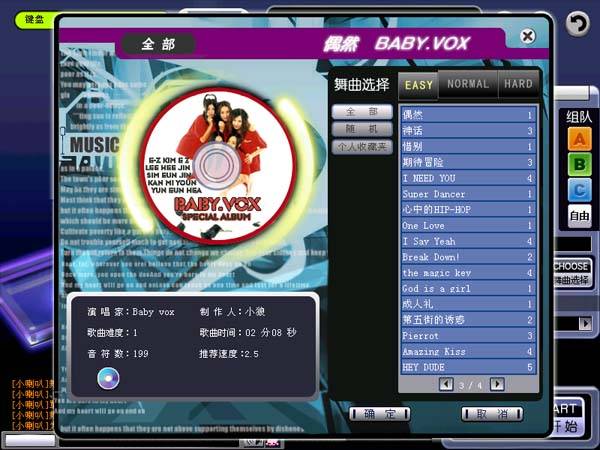Viewport: 600px width, 450px height.
Task: Select song Pierrot
Action: pyautogui.click(x=468, y=336)
